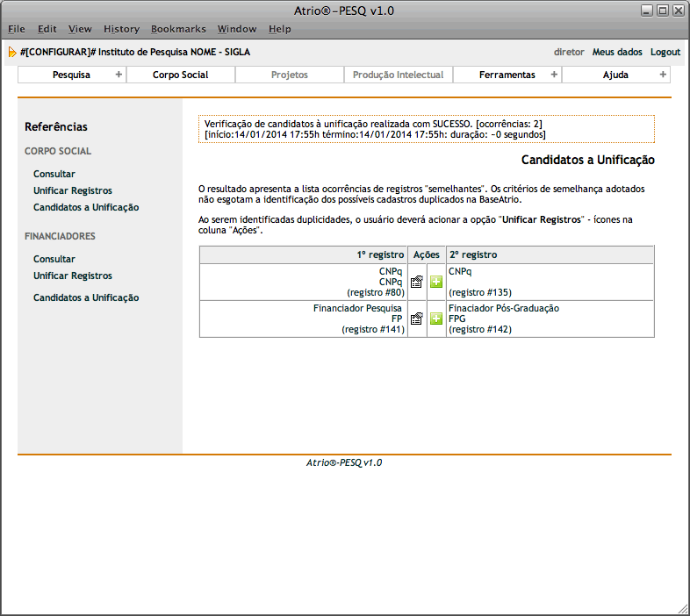The height and width of the screenshot is (616, 690).
Task: Open Candidatos a Unificação under Financiadores
Action: [86, 297]
